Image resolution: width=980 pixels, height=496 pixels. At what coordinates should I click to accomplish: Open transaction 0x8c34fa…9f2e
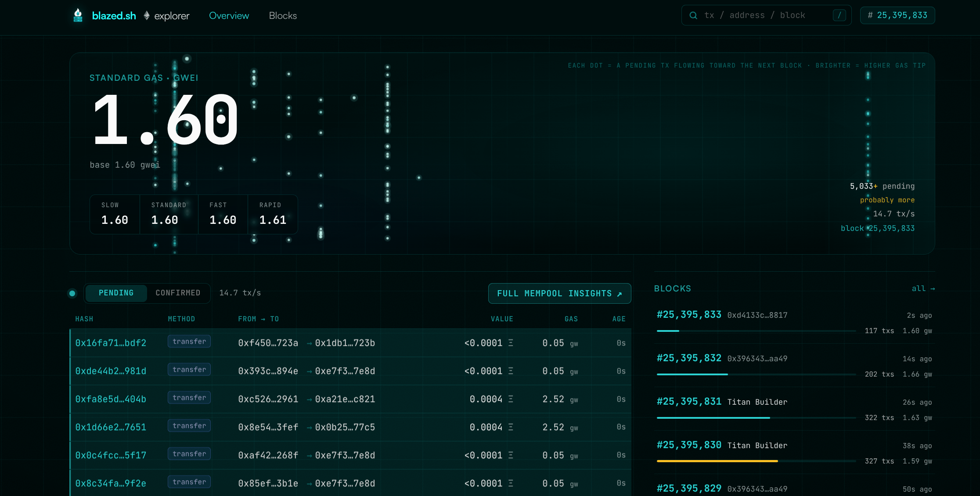111,483
